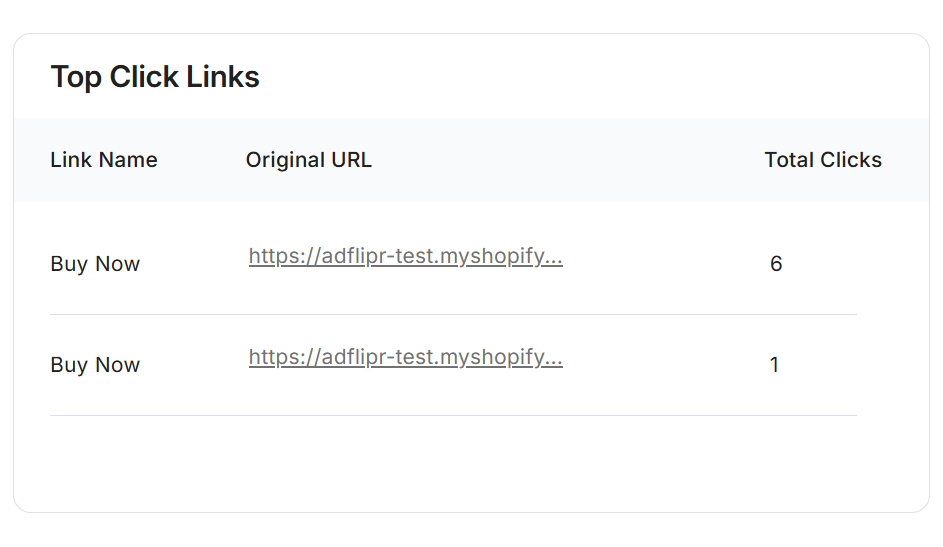Click Buy Now in the first row
943x547 pixels.
pyautogui.click(x=95, y=264)
